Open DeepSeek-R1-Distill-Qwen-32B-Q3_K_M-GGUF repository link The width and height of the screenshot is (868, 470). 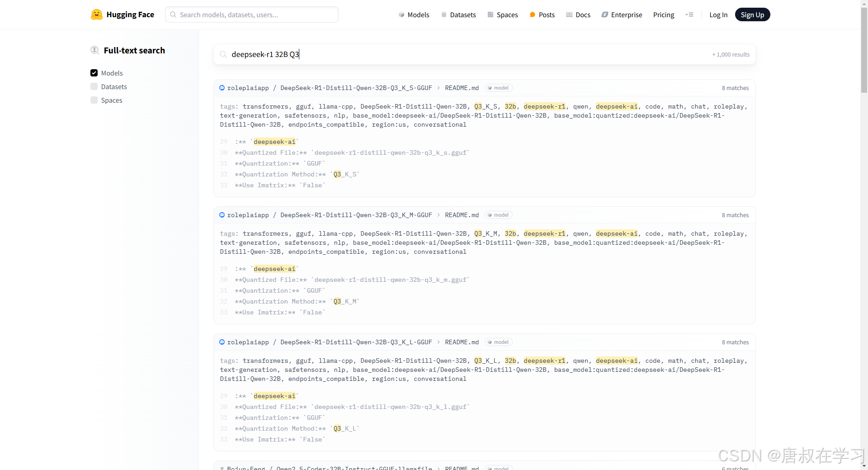356,215
